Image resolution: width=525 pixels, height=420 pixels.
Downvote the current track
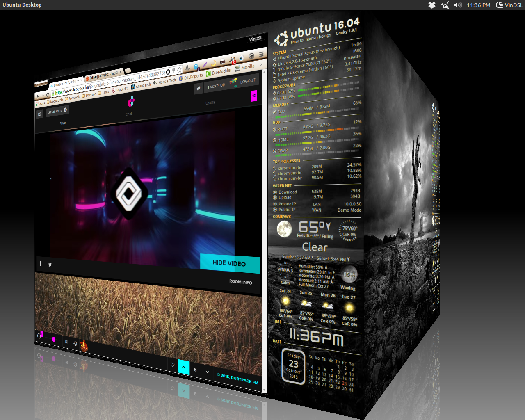(x=207, y=372)
